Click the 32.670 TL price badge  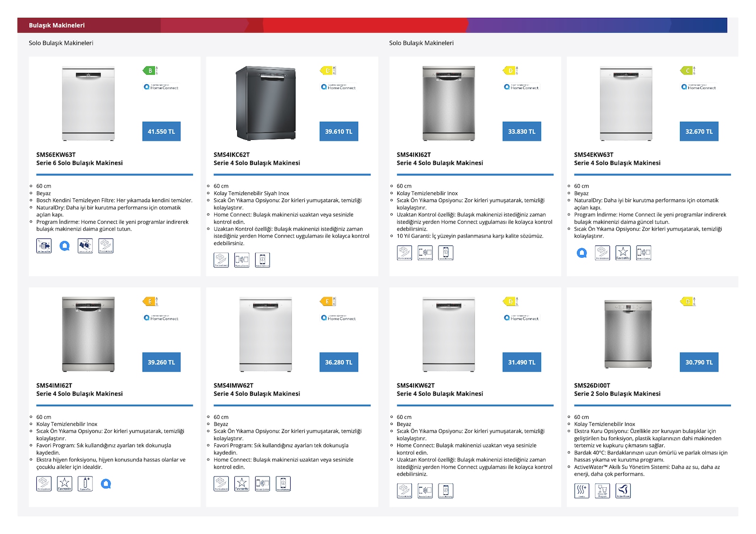[x=699, y=131]
